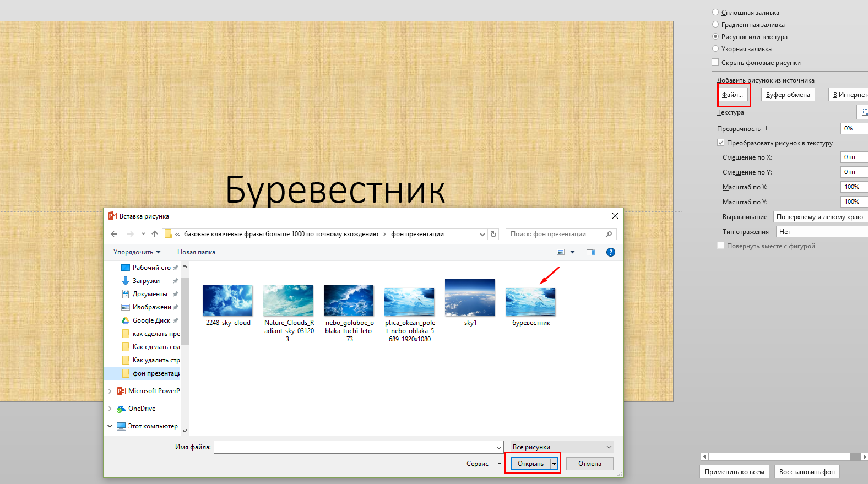This screenshot has width=868, height=484.
Task: Uncheck Преобразовать рисунок в текстуру
Action: coord(721,143)
